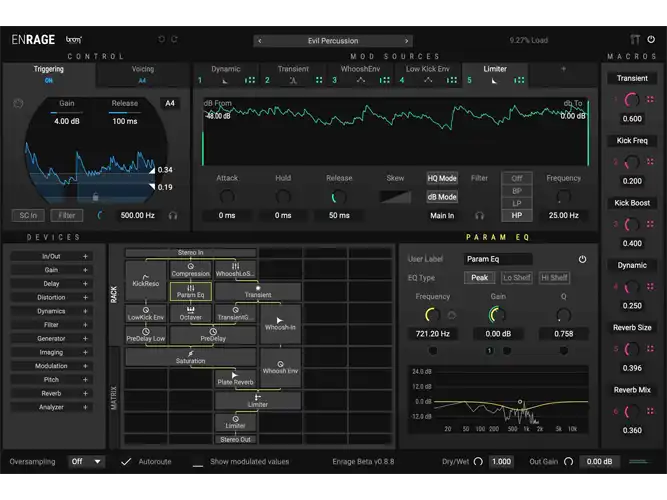Click the EQ Frequency knob
This screenshot has height=500, width=667.
[433, 315]
